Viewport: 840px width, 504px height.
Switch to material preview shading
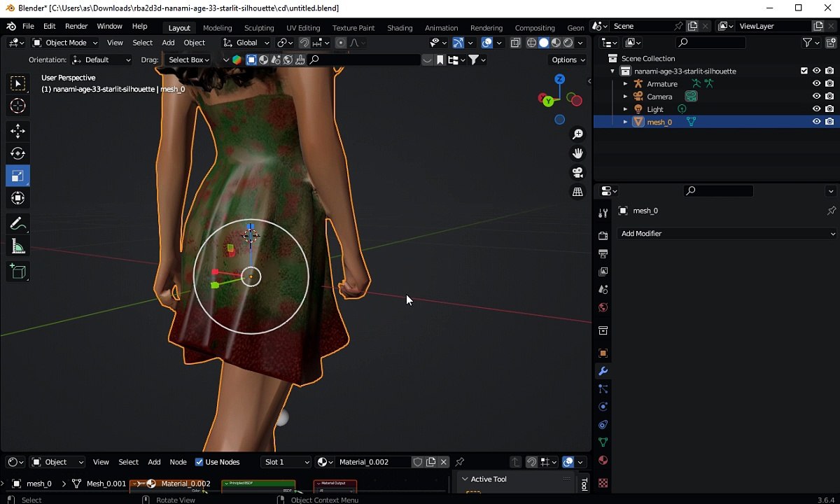point(556,43)
